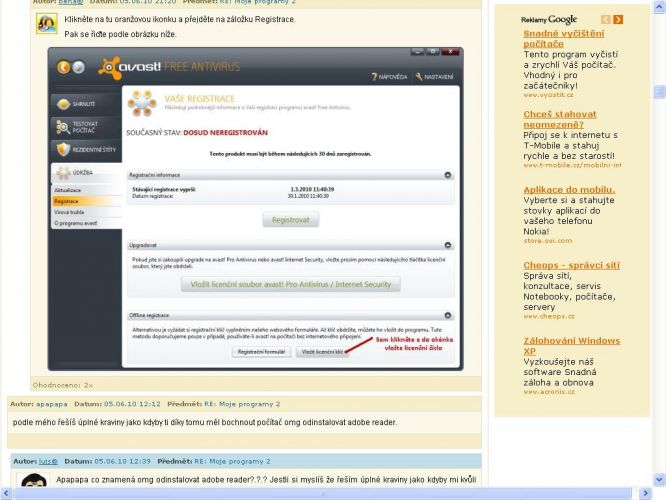The height and width of the screenshot is (500, 666).
Task: Click the next ads arrow in Google ads
Action: 618,20
